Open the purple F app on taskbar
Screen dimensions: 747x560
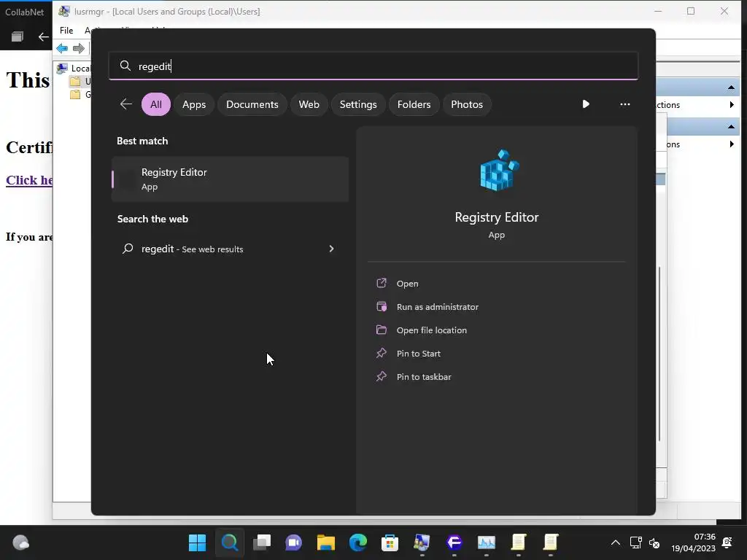(x=454, y=542)
